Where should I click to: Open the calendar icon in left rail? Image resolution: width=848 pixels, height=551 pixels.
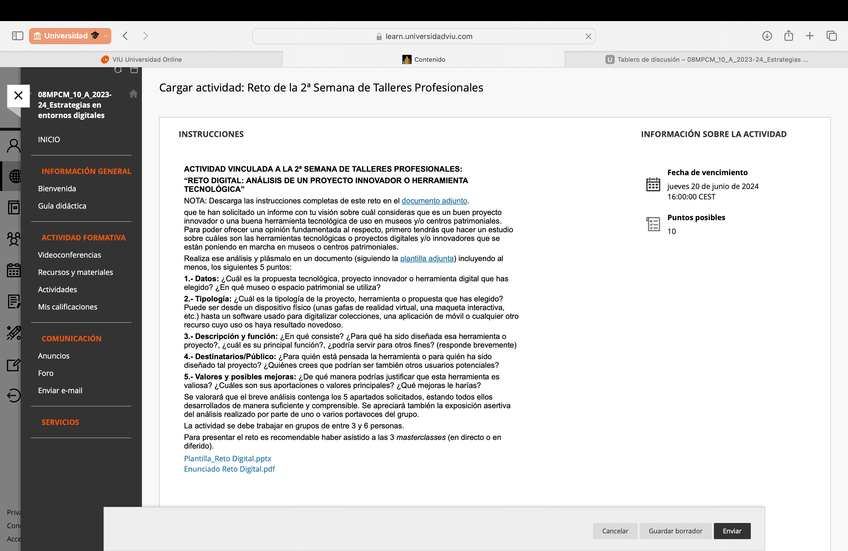[x=14, y=270]
